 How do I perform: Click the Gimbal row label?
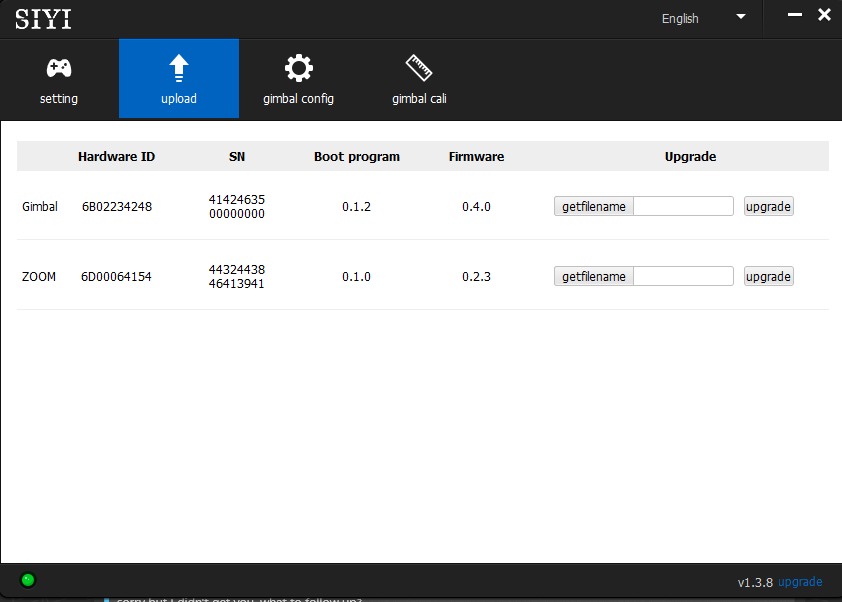click(x=40, y=206)
